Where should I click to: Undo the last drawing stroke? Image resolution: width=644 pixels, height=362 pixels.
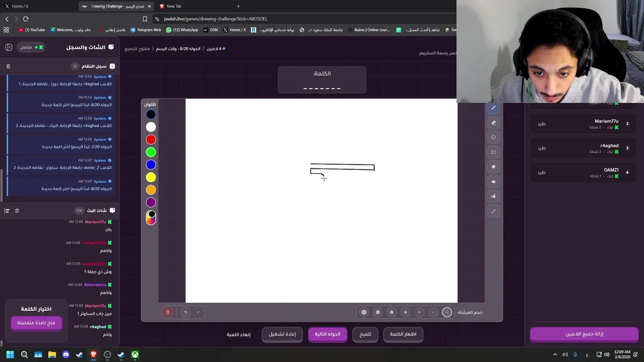click(x=185, y=312)
